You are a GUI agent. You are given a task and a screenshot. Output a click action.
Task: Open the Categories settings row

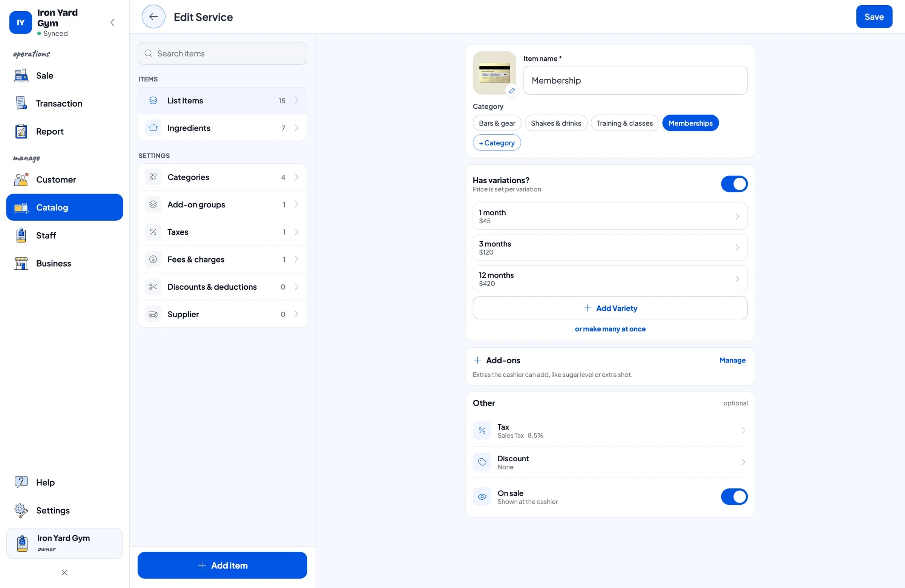(222, 177)
